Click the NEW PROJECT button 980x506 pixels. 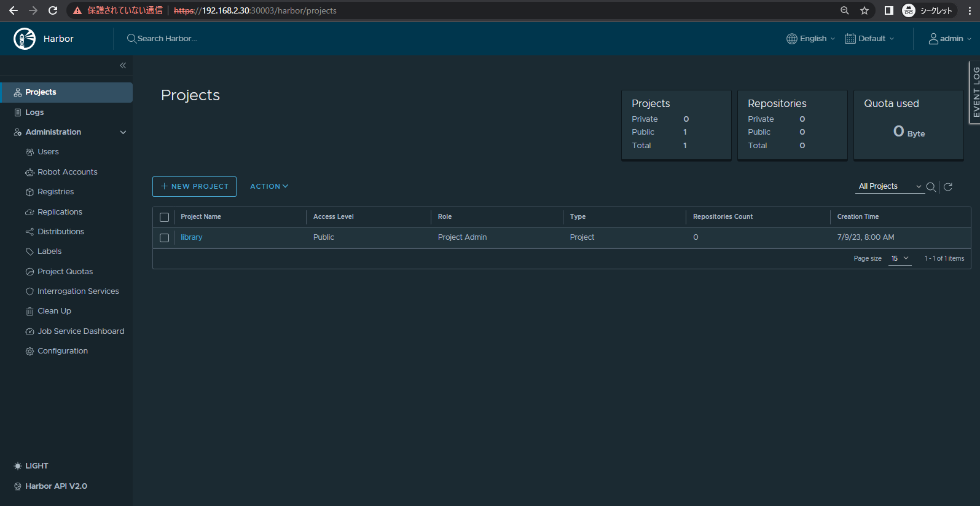[x=194, y=186]
